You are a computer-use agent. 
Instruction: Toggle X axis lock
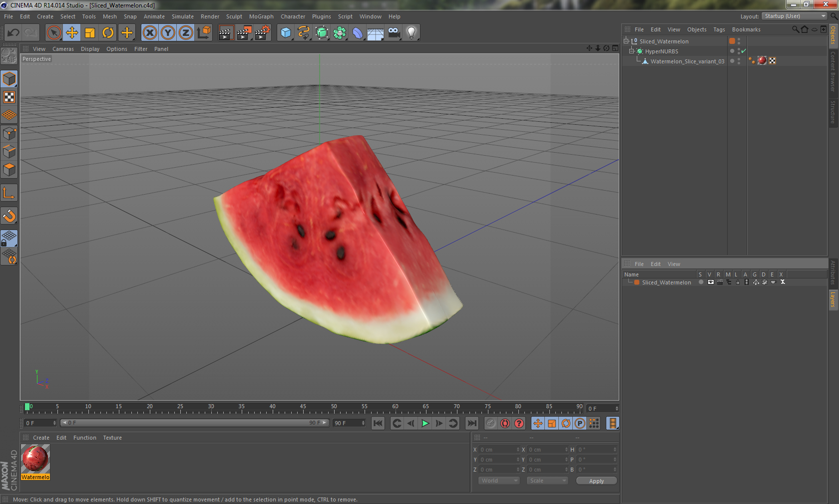149,33
